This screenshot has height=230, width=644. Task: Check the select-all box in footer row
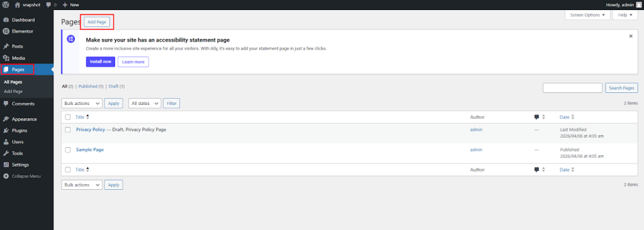point(68,170)
